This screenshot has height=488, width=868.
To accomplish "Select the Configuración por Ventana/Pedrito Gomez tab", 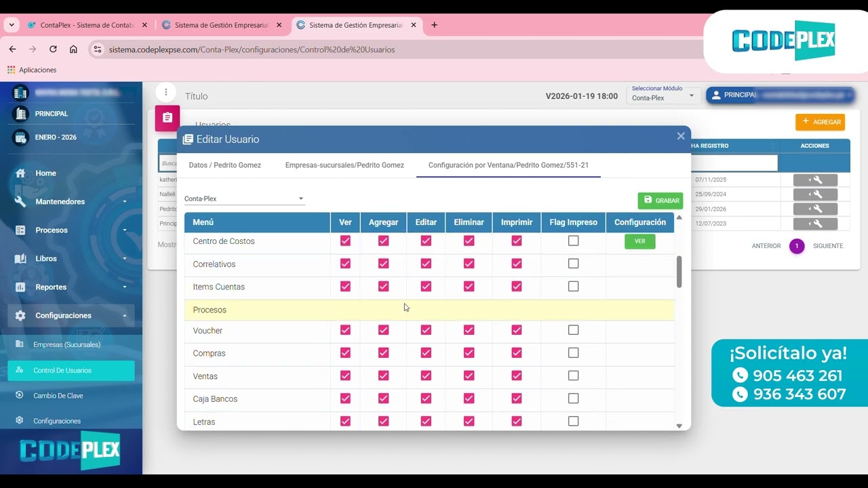I will pyautogui.click(x=509, y=165).
